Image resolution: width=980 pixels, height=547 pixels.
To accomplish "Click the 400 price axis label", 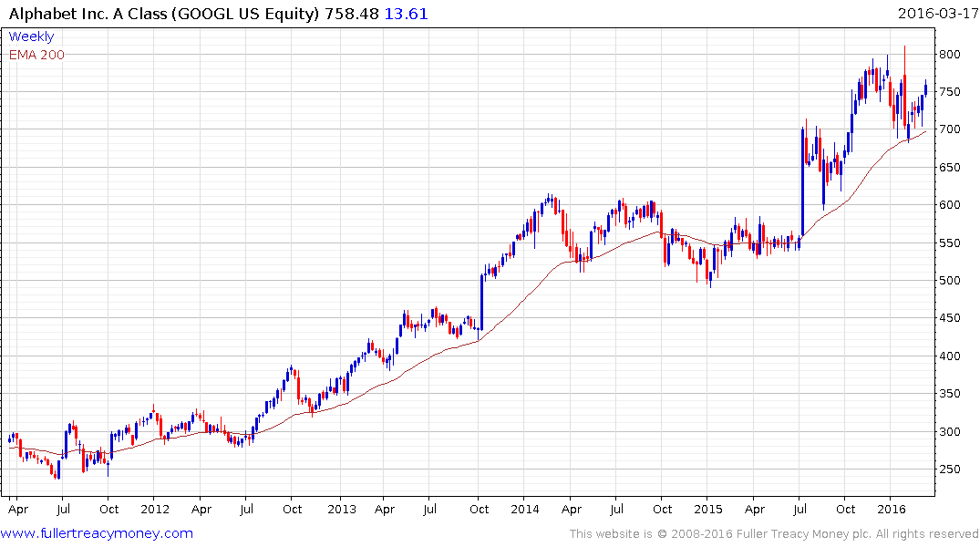I will pyautogui.click(x=949, y=356).
